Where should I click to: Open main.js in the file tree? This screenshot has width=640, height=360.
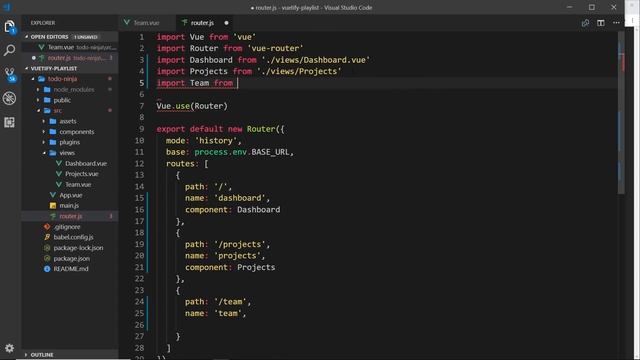(70, 206)
